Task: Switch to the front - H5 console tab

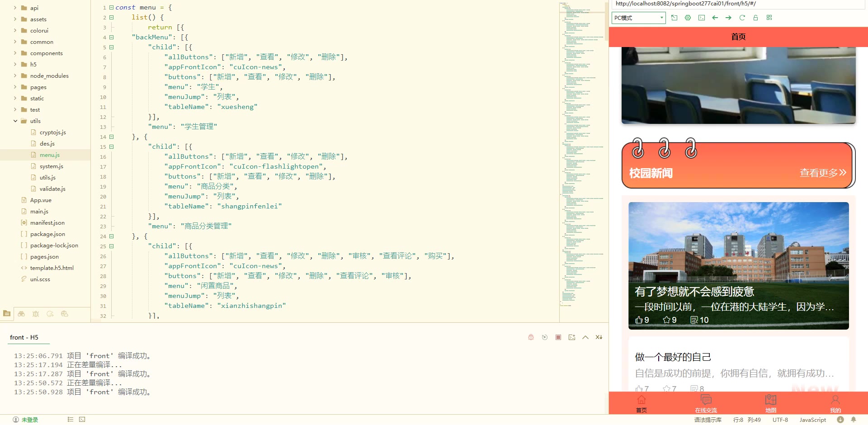Action: 24,337
